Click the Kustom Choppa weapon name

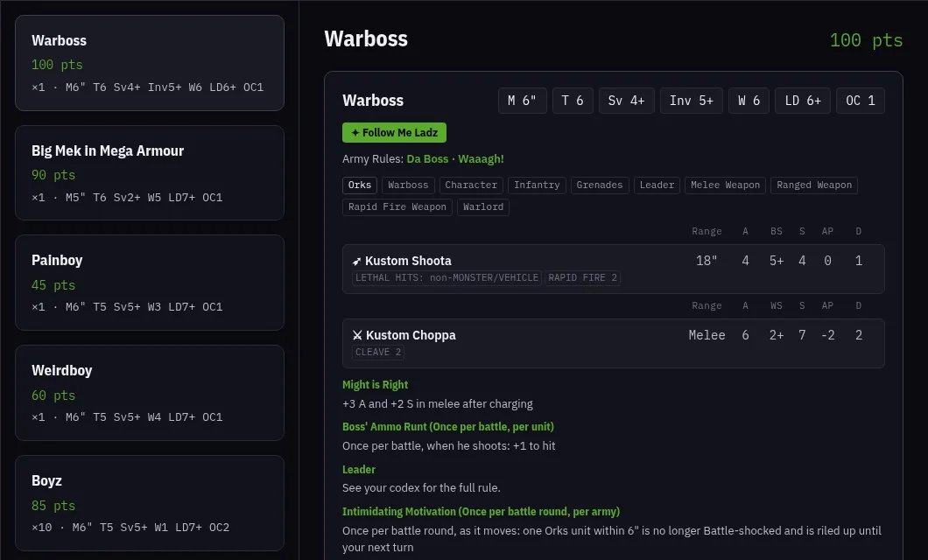point(411,335)
